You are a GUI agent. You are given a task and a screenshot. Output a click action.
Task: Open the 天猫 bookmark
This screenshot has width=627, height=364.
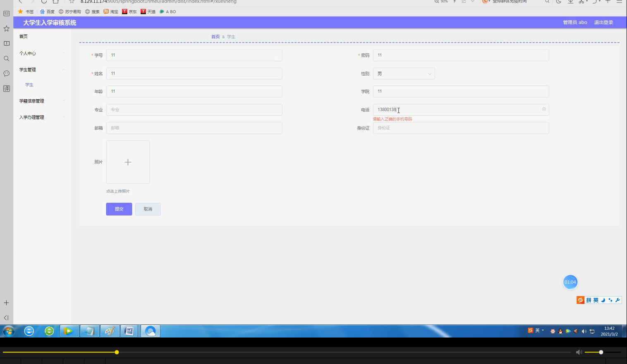pyautogui.click(x=148, y=12)
